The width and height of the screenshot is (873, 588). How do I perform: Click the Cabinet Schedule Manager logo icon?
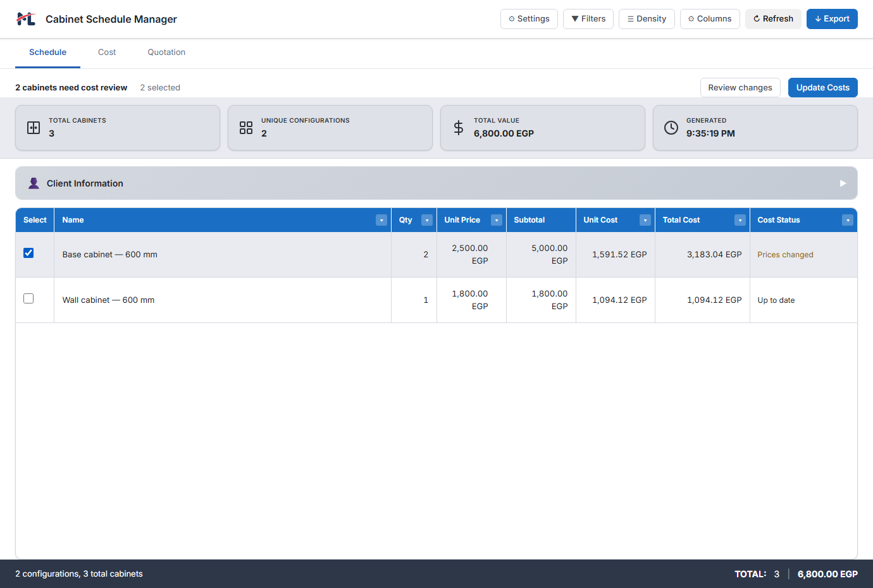coord(26,19)
